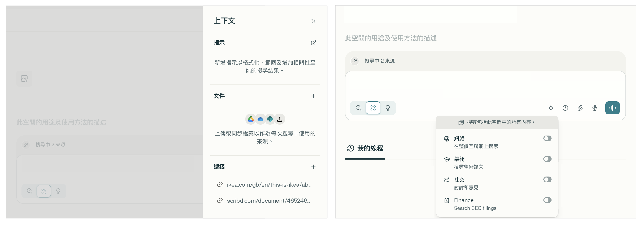Turn on the 社交 social toggle
The width and height of the screenshot is (644, 225).
[x=547, y=180]
